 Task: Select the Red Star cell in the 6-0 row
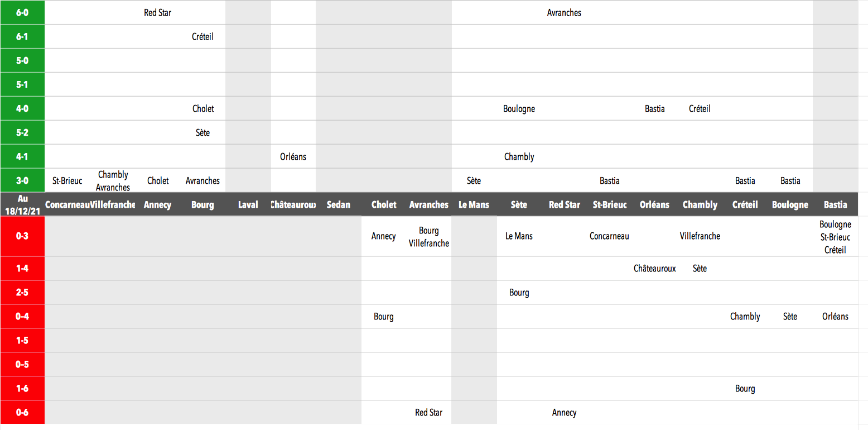click(157, 12)
